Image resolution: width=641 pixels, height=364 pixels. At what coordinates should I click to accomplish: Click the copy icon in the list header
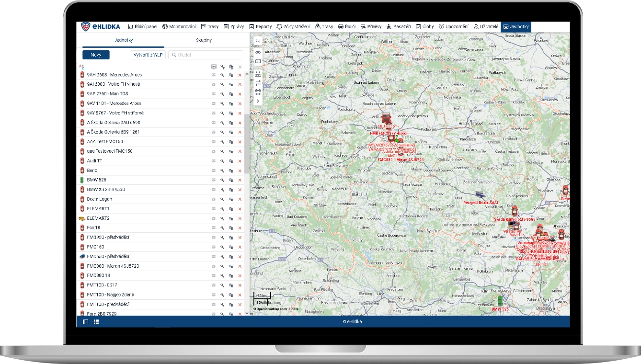click(x=231, y=67)
